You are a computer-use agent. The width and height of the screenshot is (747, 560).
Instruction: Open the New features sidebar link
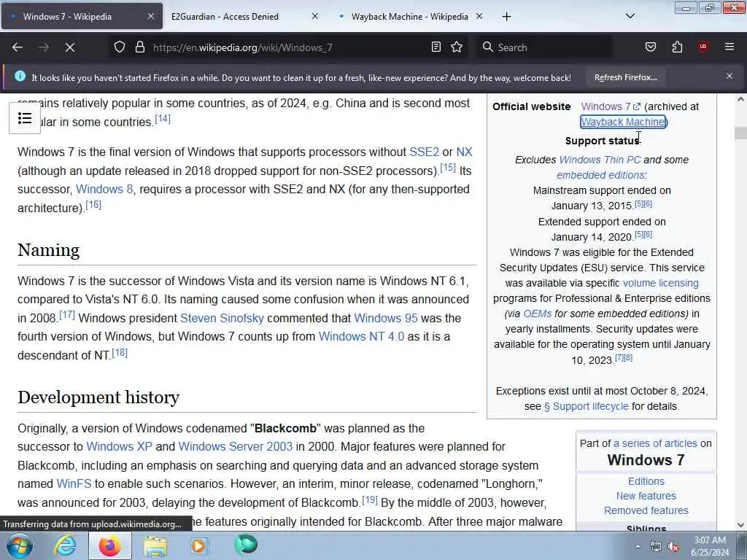646,496
